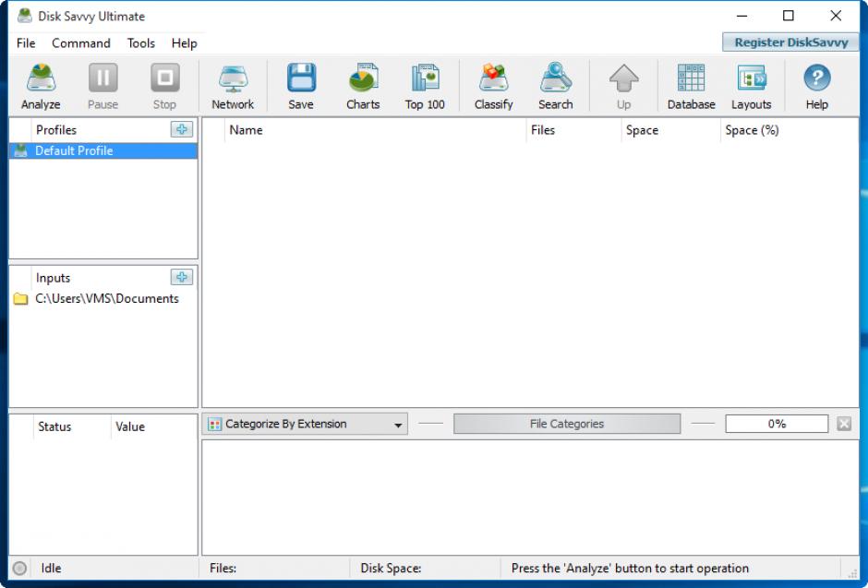Screen dimensions: 868x588
Task: Click the Pause toolbar icon
Action: point(103,78)
